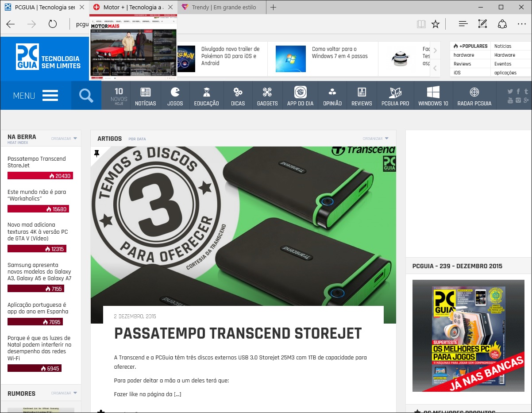Viewport: 532px width, 413px height.
Task: Go to the Windows 10 section
Action: coord(433,96)
